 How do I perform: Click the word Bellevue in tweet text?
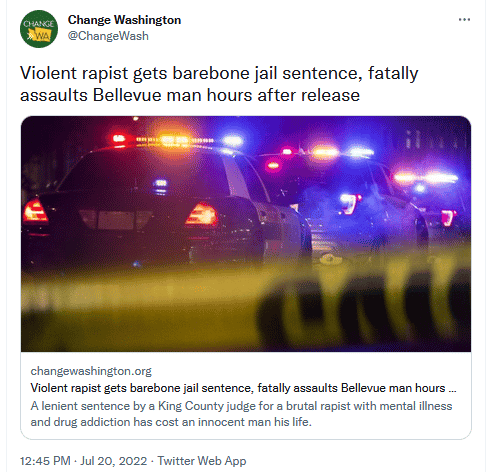127,95
